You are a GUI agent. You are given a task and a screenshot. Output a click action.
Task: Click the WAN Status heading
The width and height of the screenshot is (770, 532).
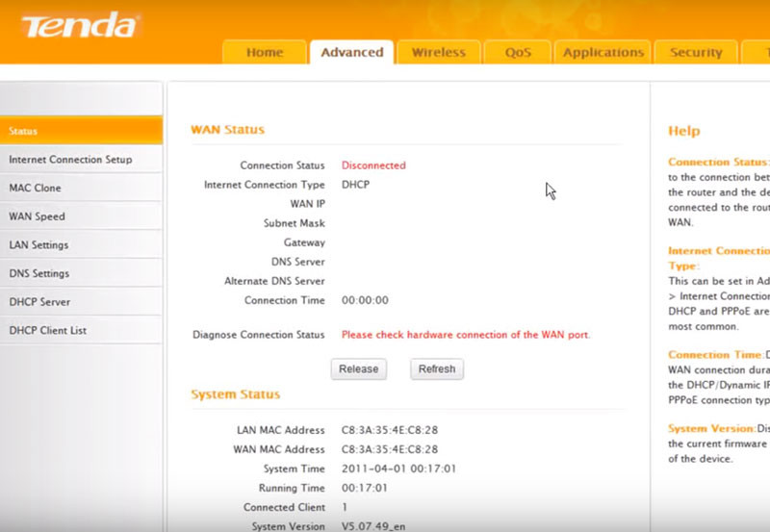(x=227, y=130)
